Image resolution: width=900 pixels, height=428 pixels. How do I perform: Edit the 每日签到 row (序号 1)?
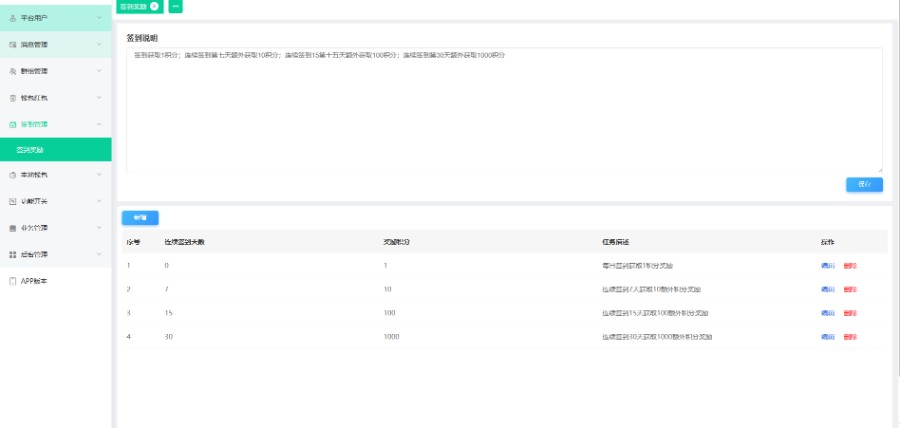[828, 266]
